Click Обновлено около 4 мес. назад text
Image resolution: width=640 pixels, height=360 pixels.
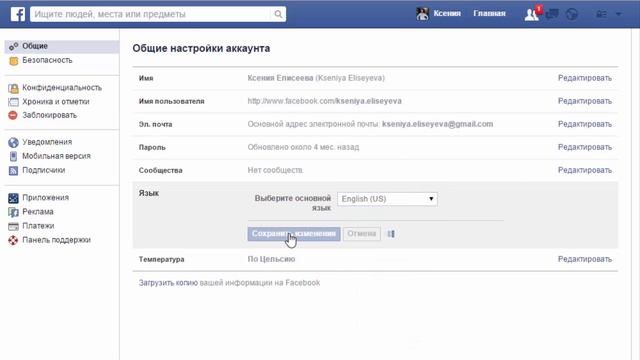coord(303,147)
